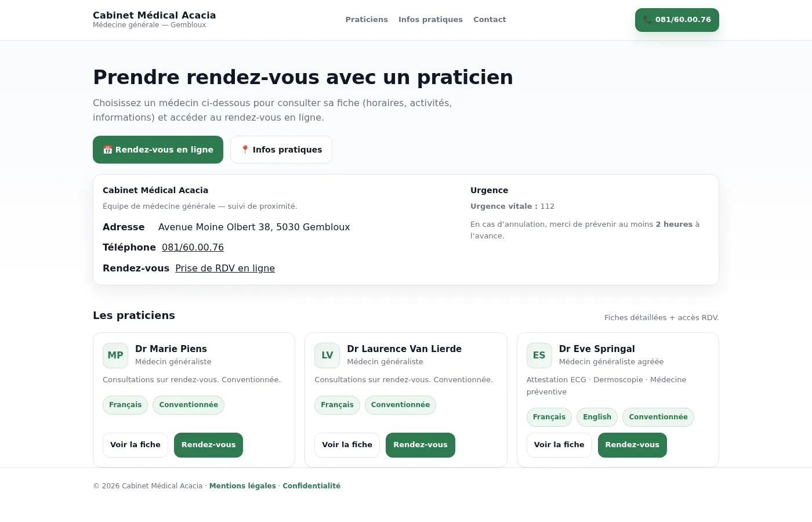Click "Conventionnée" tag on Van Lierde card
812x522 pixels.
[400, 405]
